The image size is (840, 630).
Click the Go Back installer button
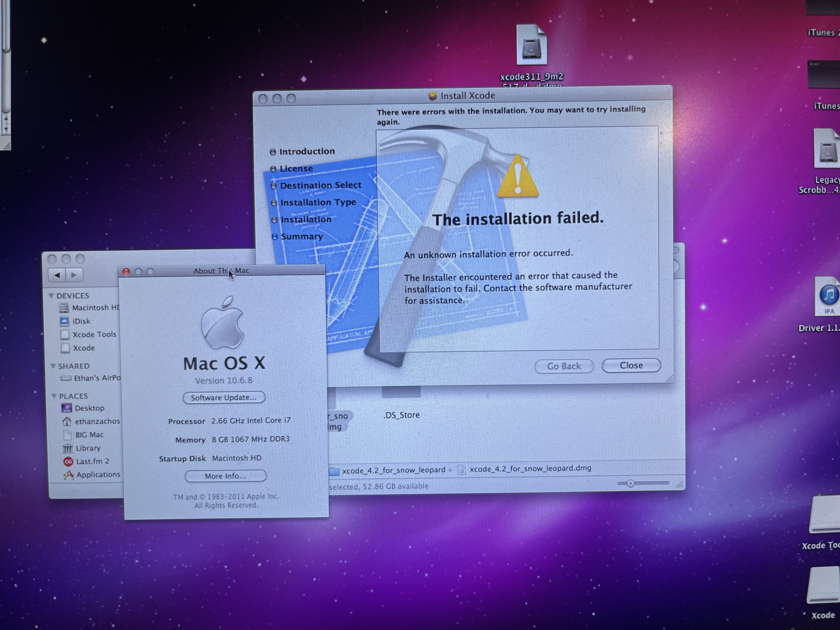[564, 366]
